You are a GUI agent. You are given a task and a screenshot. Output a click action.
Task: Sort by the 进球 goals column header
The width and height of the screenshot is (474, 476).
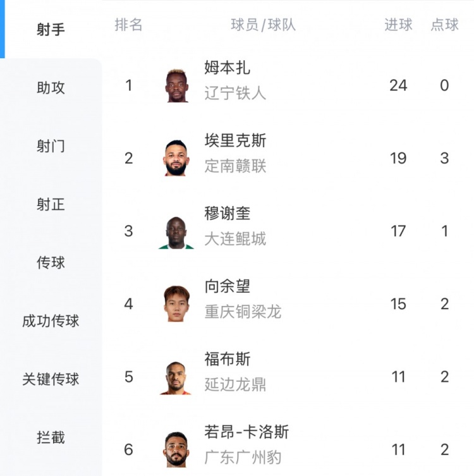(398, 25)
